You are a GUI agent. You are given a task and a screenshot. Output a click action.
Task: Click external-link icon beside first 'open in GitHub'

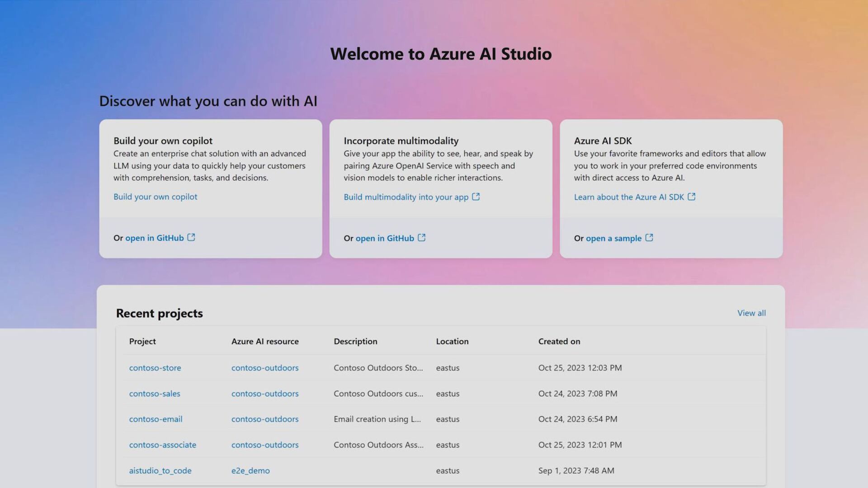(x=191, y=237)
